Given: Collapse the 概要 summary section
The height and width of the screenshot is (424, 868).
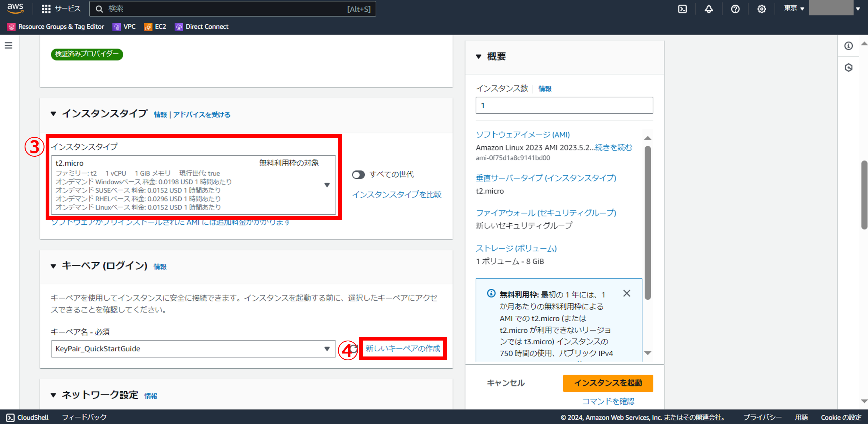Looking at the screenshot, I should tap(479, 57).
